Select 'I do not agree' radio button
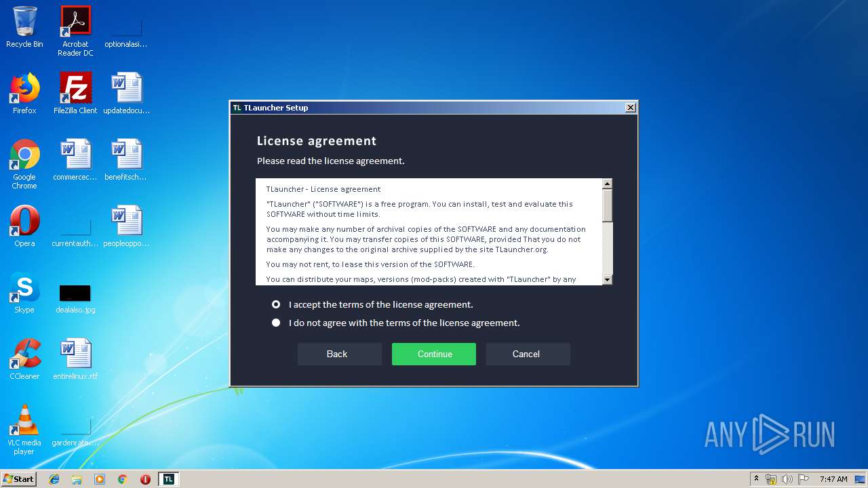 tap(276, 323)
